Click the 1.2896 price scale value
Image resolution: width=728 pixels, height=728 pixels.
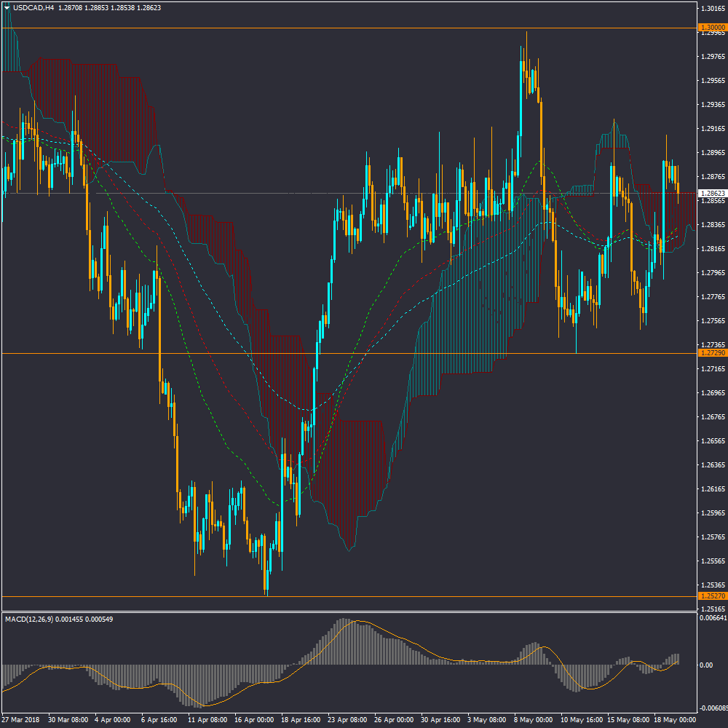(711, 153)
